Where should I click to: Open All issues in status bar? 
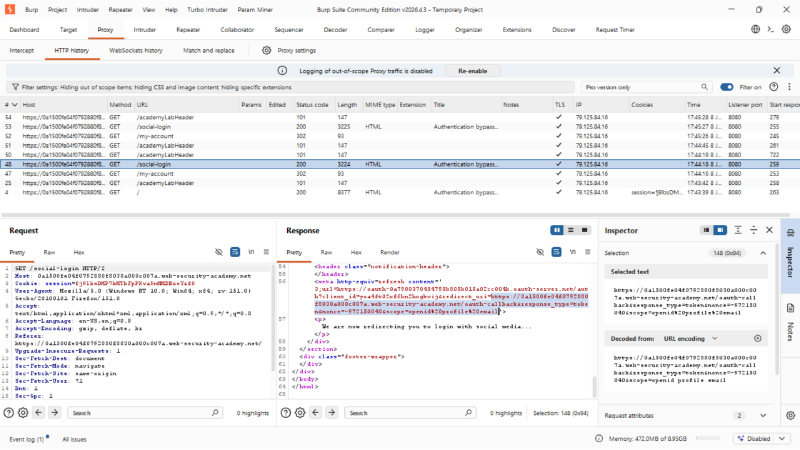coord(74,439)
